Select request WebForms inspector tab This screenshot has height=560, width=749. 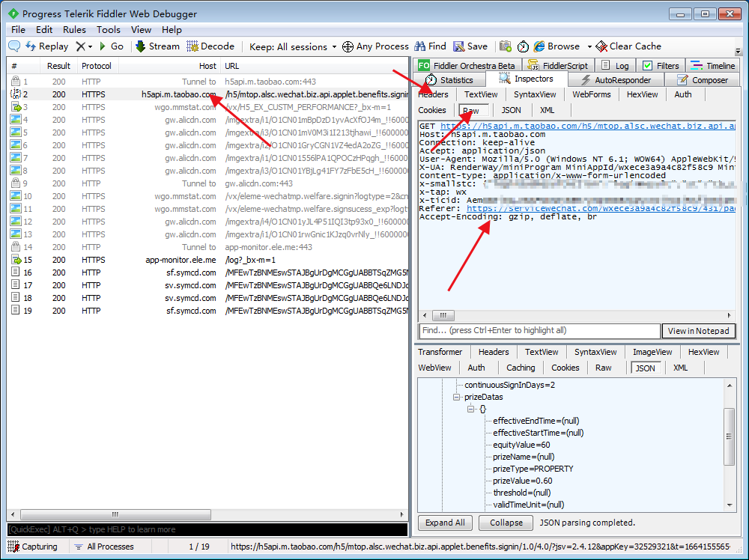[x=592, y=94]
